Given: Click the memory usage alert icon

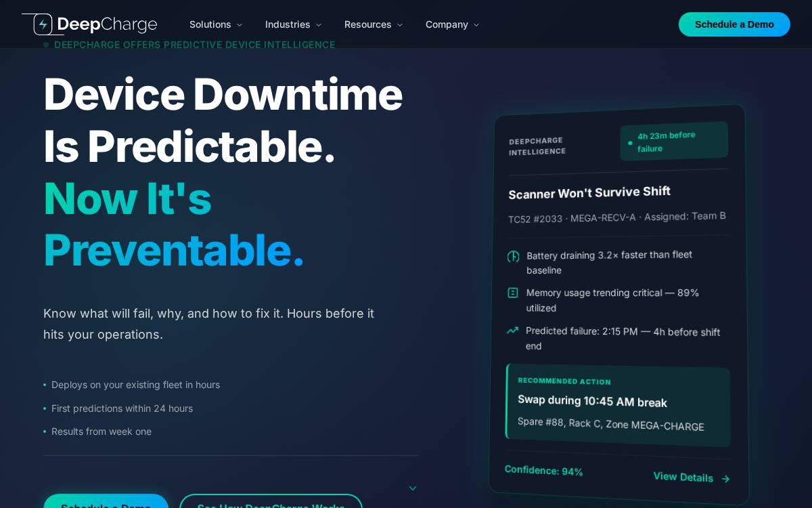Looking at the screenshot, I should tap(513, 293).
